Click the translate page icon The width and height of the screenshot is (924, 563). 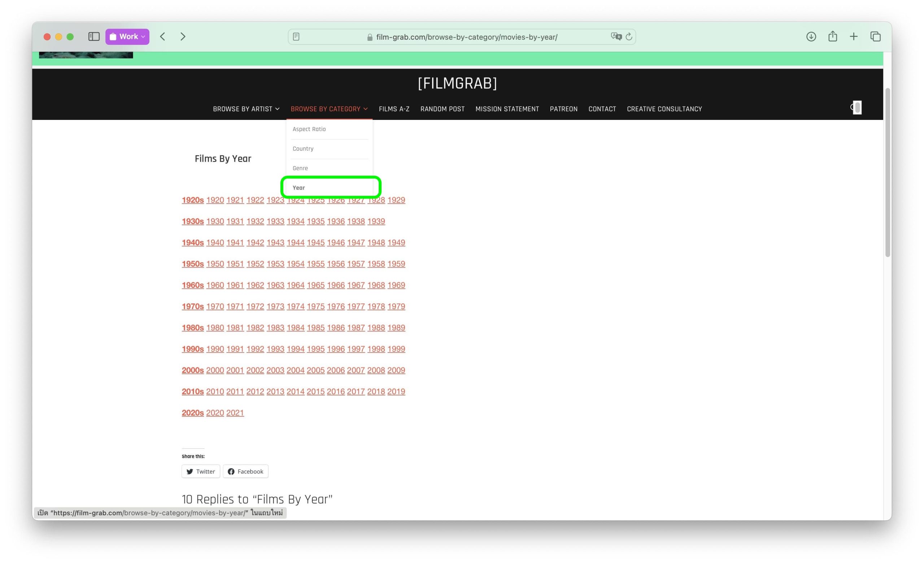click(616, 36)
